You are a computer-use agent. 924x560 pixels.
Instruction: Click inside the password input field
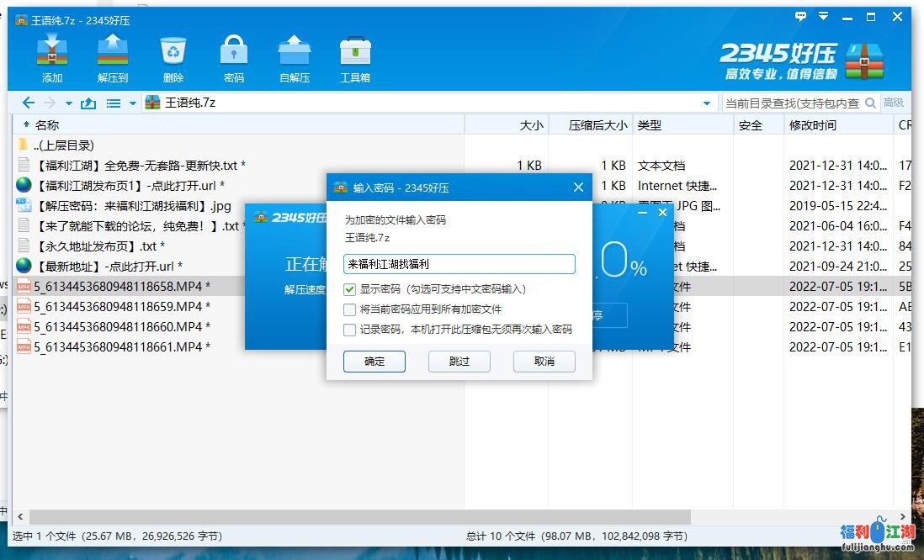click(459, 263)
